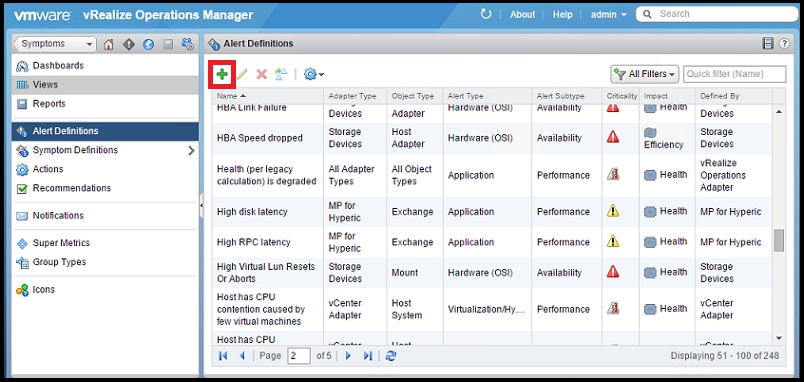Screen dimensions: 804x382
Task: Go to Home via the house icon
Action: click(108, 44)
